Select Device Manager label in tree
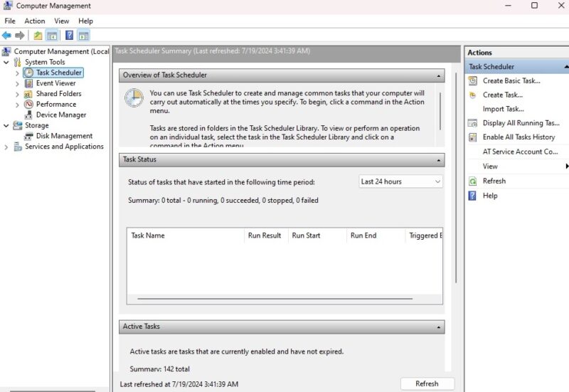Image resolution: width=569 pixels, height=392 pixels. 61,115
